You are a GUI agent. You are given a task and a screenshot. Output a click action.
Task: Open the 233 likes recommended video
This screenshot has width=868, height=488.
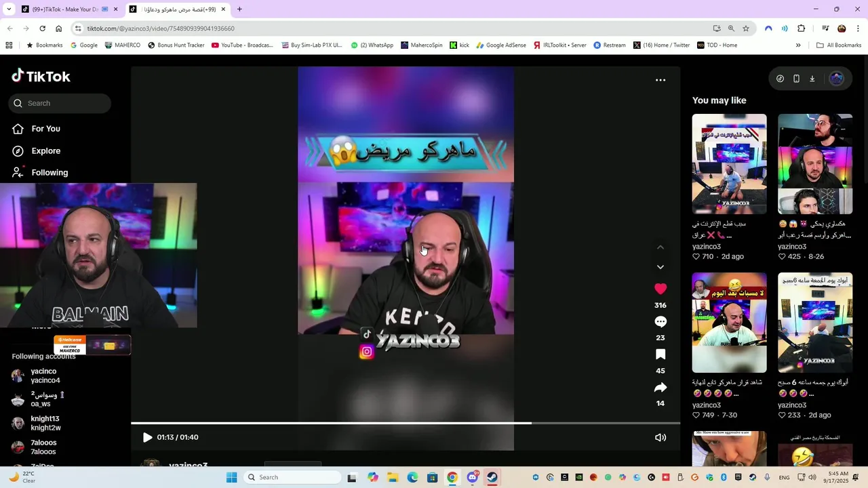point(815,323)
